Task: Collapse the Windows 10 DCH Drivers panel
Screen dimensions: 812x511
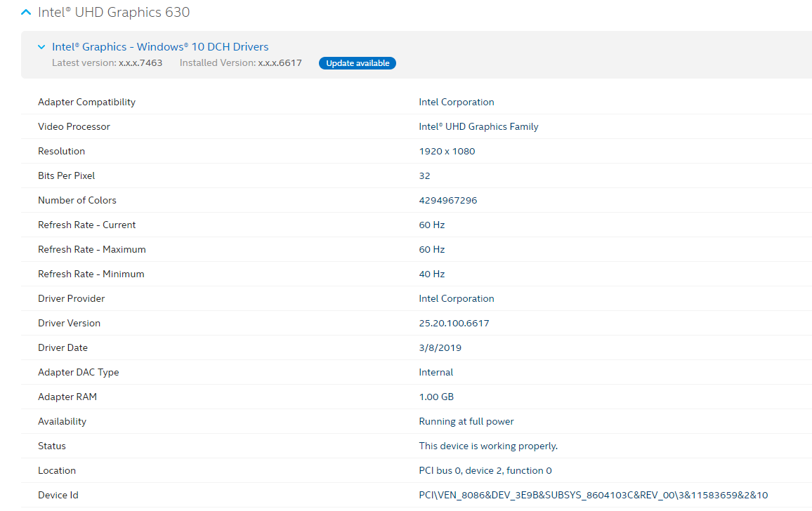Action: pos(41,46)
